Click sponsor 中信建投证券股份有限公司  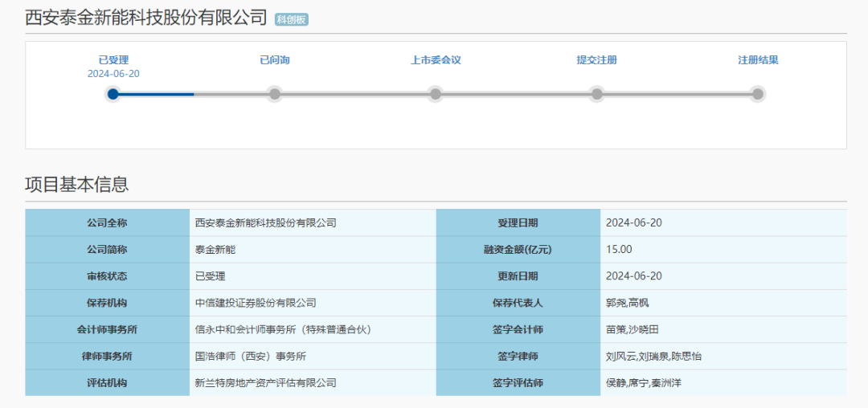(256, 303)
